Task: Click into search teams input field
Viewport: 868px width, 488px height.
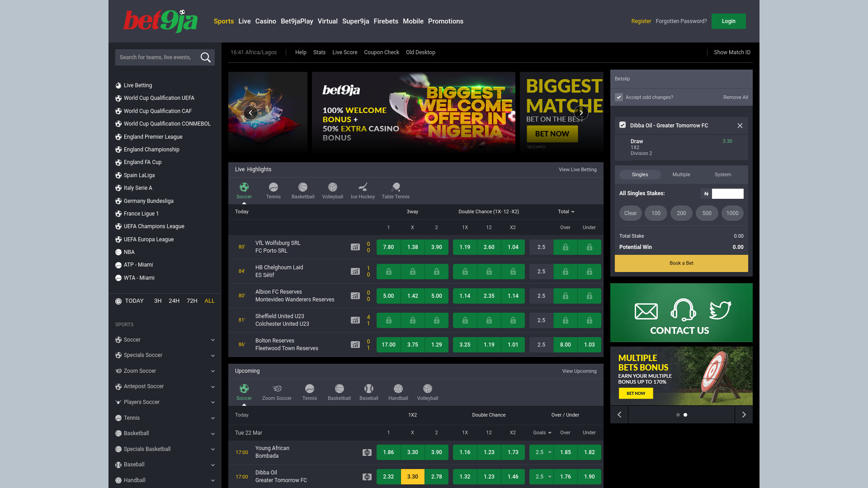Action: pyautogui.click(x=156, y=57)
